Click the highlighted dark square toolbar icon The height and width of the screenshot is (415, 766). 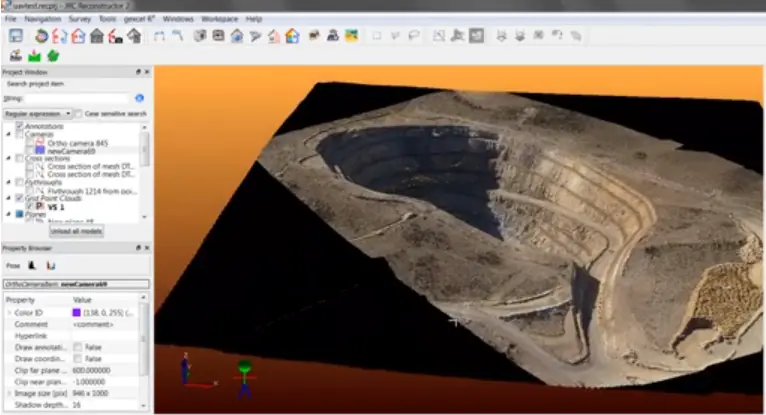[x=476, y=36]
